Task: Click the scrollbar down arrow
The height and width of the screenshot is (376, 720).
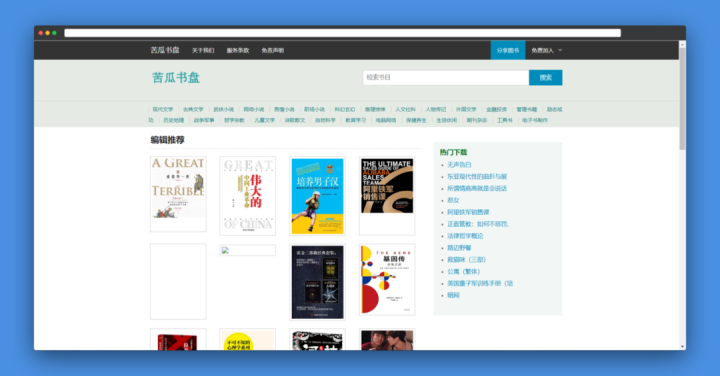Action: 682,347
